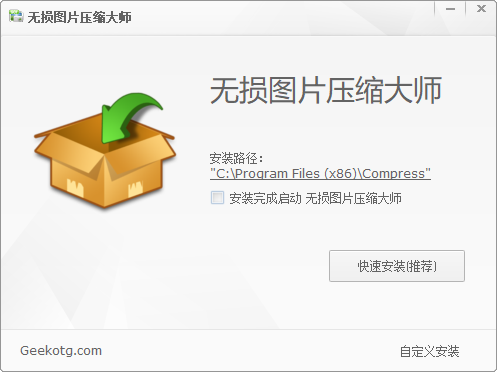Click the front flap of the cardboard box

[70, 152]
